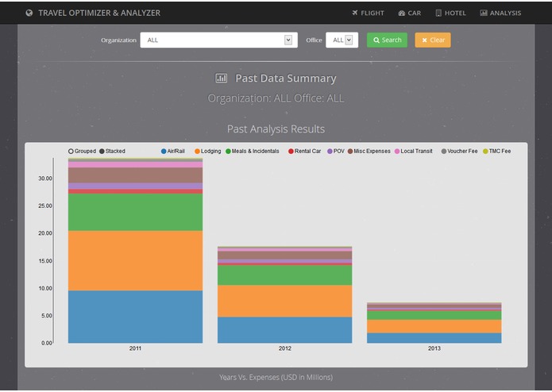Click the Years Vs. Expenses caption
Image resolution: width=552 pixels, height=392 pixels.
(276, 377)
